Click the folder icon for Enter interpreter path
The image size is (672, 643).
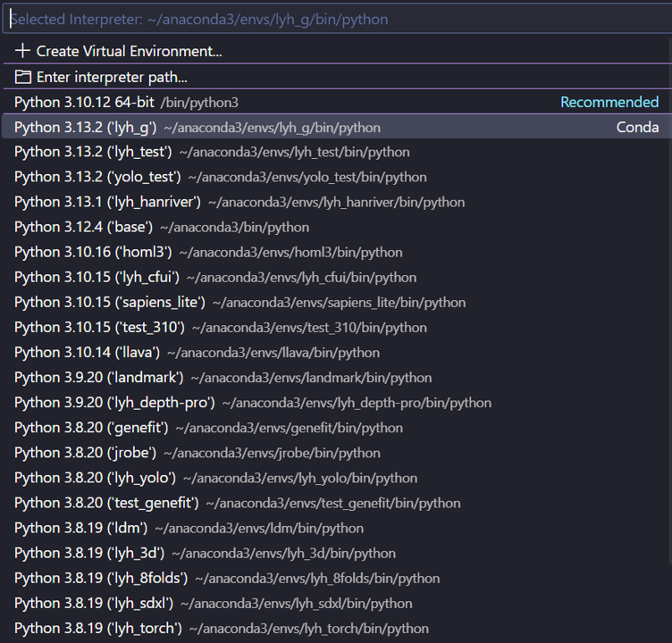[22, 77]
